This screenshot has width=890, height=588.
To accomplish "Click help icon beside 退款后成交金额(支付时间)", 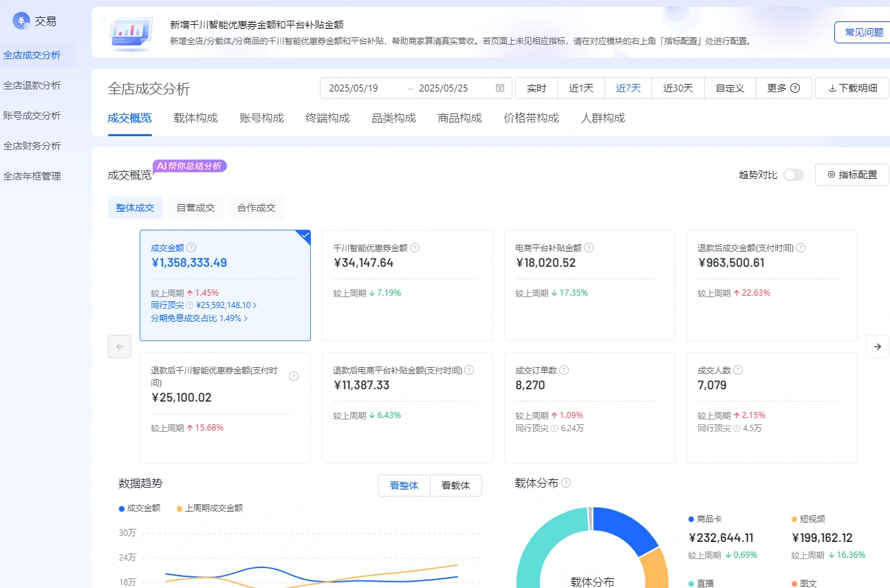I will coord(801,248).
